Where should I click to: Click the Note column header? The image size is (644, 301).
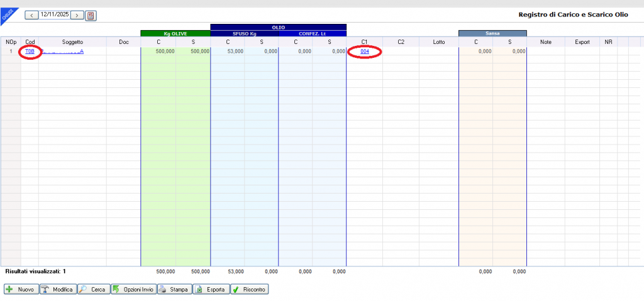[546, 42]
